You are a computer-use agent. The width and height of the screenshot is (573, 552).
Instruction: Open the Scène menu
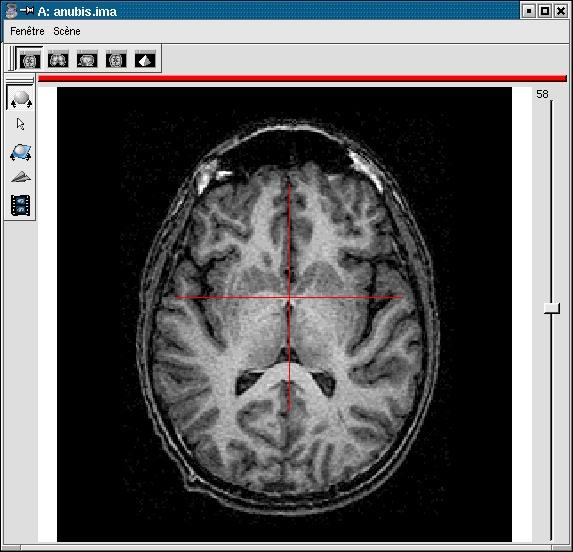click(67, 31)
